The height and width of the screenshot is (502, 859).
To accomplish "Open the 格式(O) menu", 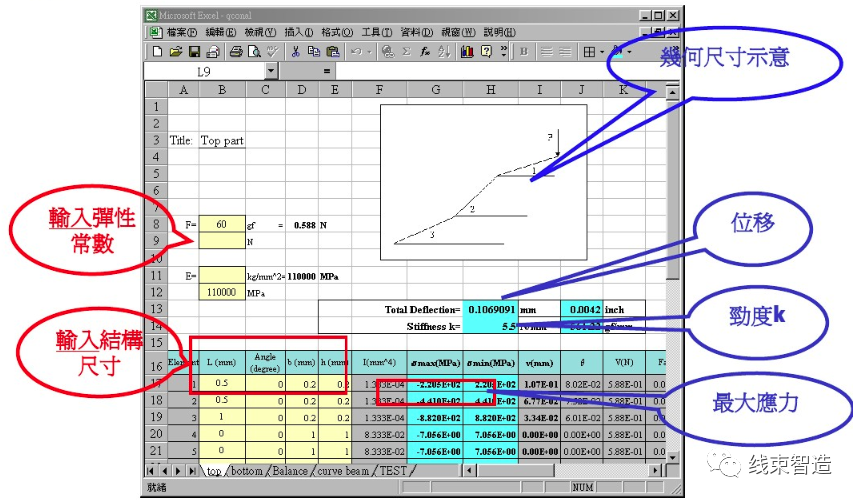I will pos(337,32).
